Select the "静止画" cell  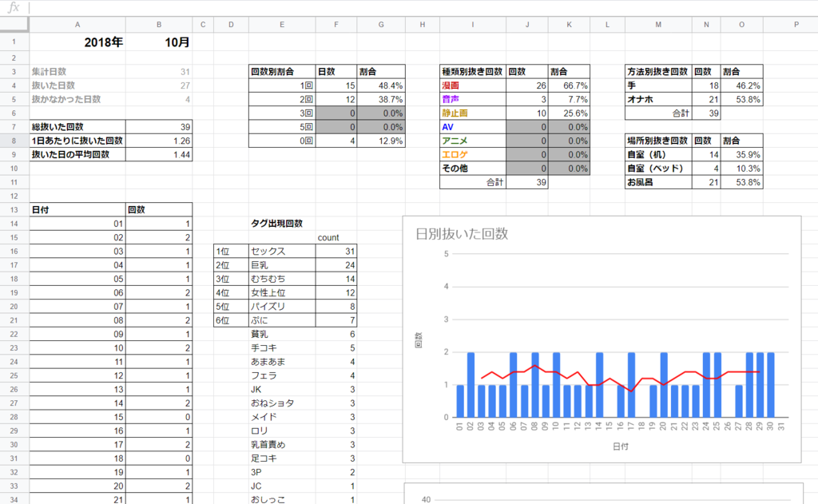(x=473, y=113)
